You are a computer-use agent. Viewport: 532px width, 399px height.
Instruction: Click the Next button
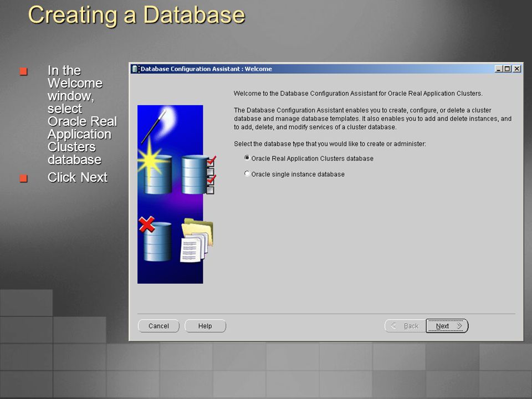click(447, 326)
